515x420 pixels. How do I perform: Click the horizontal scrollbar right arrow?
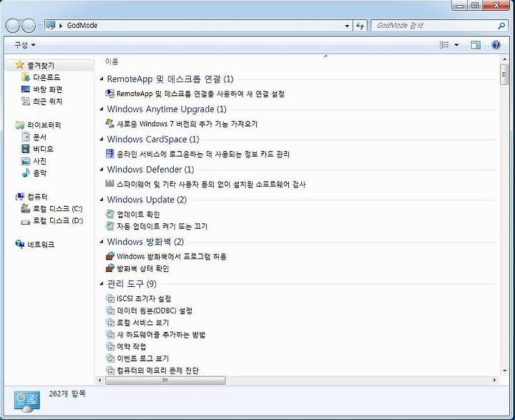(x=495, y=380)
